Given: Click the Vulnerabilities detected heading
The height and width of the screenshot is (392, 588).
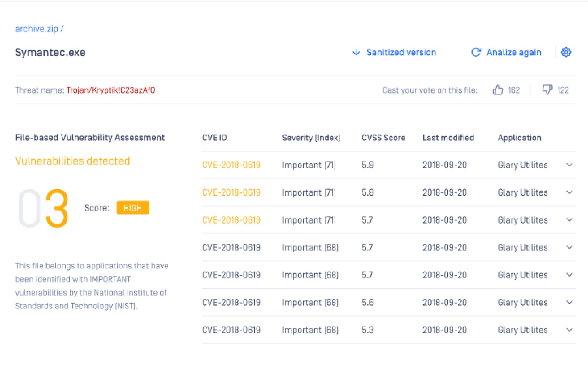Looking at the screenshot, I should tap(73, 161).
